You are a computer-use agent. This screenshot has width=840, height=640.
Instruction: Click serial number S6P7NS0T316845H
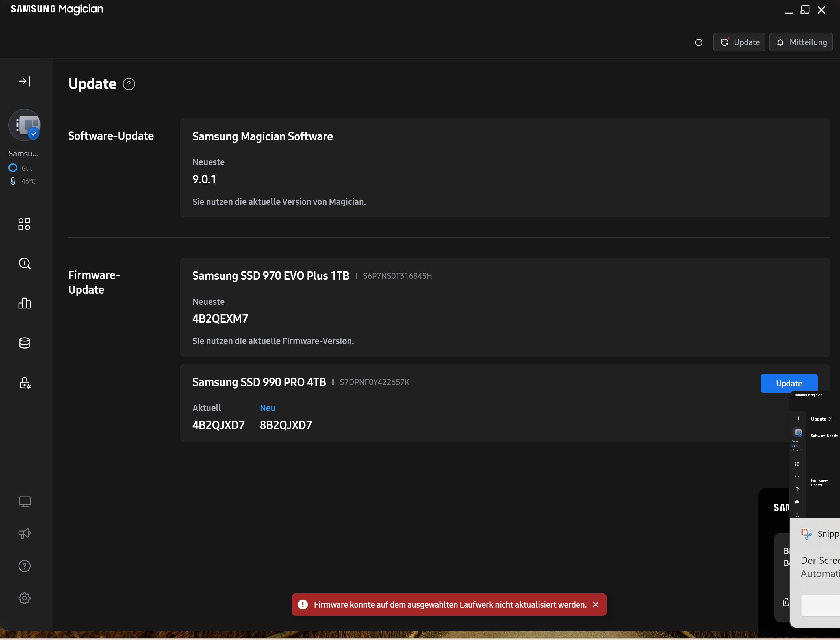(398, 276)
